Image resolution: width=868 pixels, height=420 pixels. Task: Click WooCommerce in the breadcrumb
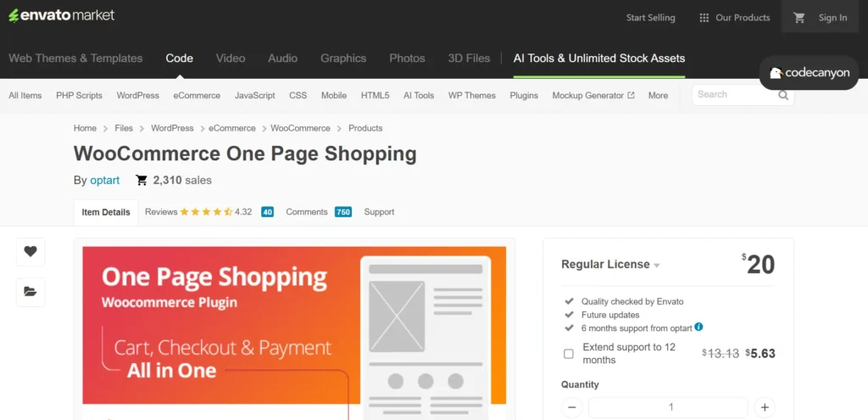point(300,128)
